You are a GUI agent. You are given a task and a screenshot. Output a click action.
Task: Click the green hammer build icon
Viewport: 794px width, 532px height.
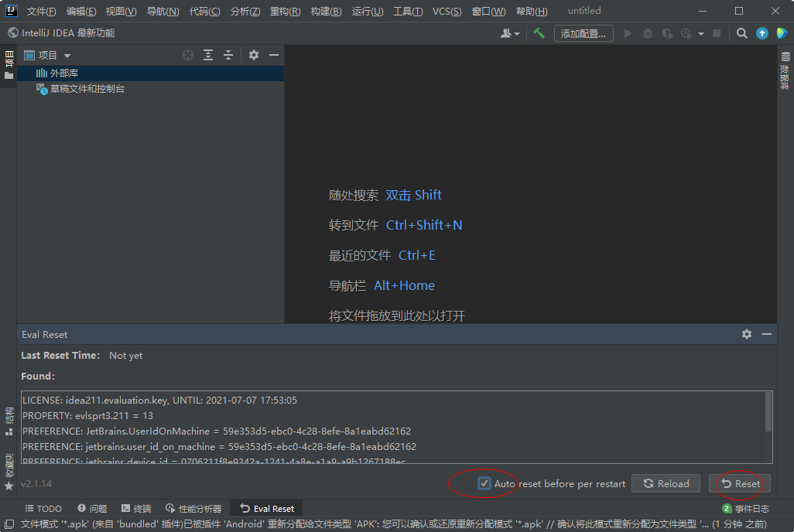point(539,33)
